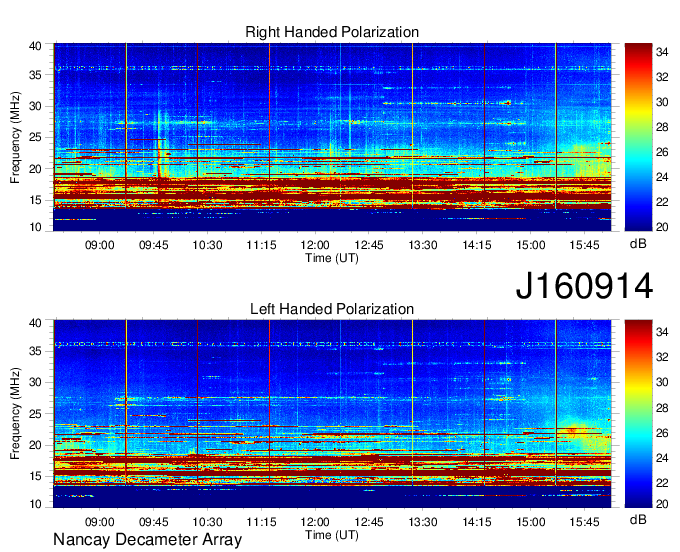Screen dimensions: 680x552
Task: Click 25 MHz tick of Left Handed plot
Action: pos(35,414)
